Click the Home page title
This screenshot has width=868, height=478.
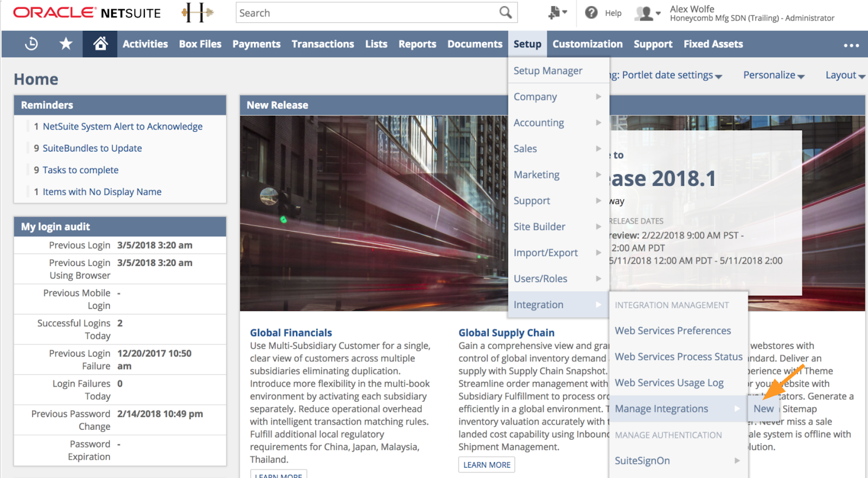tap(36, 79)
